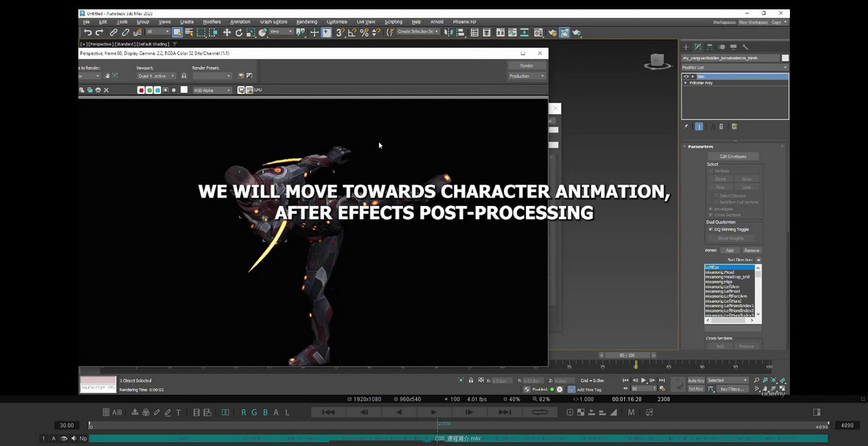868x446 pixels.
Task: Click the viewport lock icon in render window
Action: click(184, 76)
